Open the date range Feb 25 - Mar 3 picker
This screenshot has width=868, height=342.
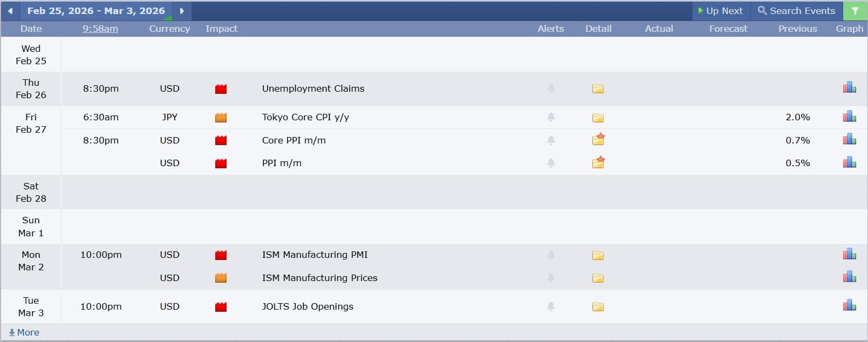tap(96, 11)
